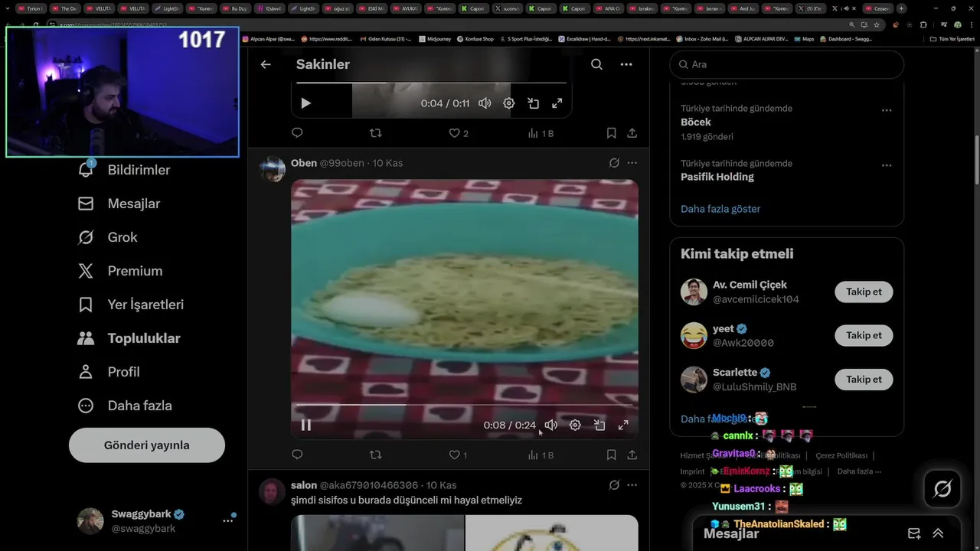Open settings gear of the upper video

pos(508,103)
